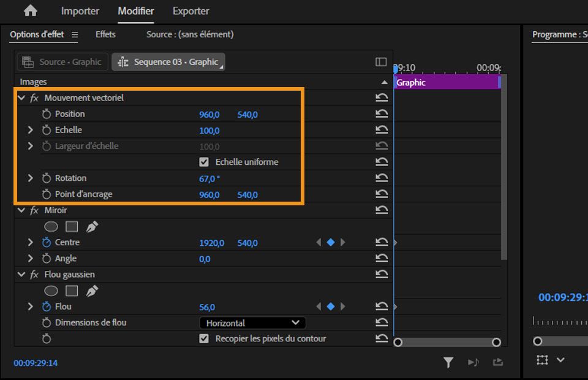Add a keyframe with the Flou diamond
This screenshot has height=380, width=588.
click(x=331, y=306)
